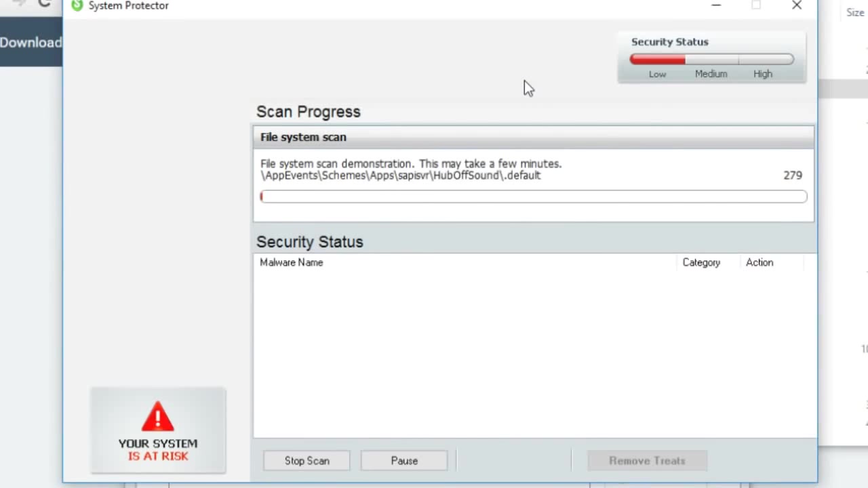Click the File system scan header bar
The height and width of the screenshot is (488, 868).
click(x=534, y=137)
